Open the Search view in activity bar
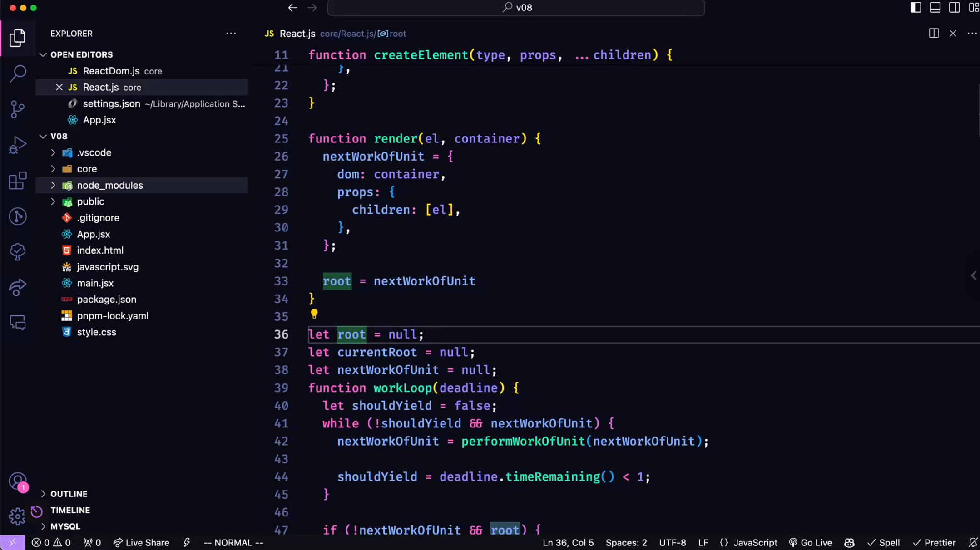Viewport: 980px width, 550px height. (x=17, y=74)
